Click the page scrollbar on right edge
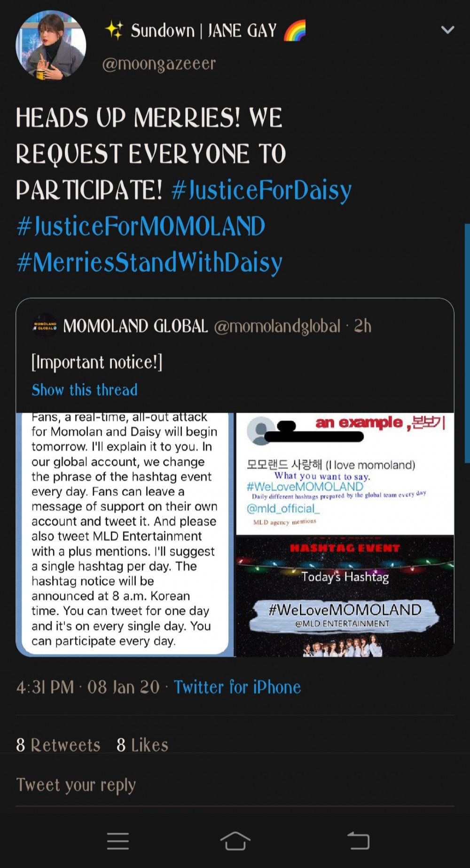 click(467, 343)
